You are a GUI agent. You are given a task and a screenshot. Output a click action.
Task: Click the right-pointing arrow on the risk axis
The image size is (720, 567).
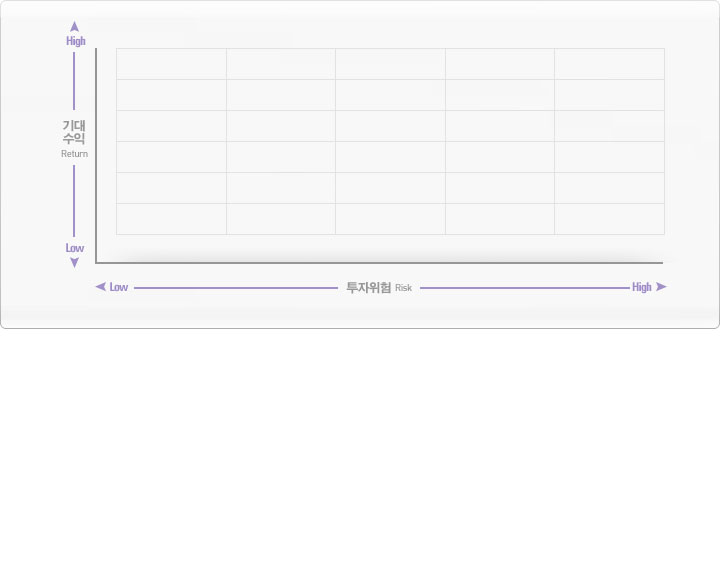coord(661,287)
